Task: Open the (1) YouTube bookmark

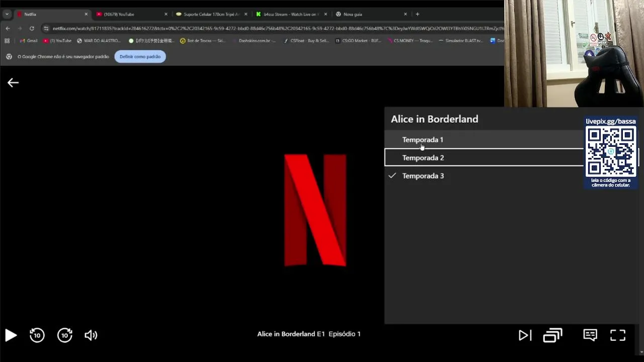Action: [x=57, y=41]
